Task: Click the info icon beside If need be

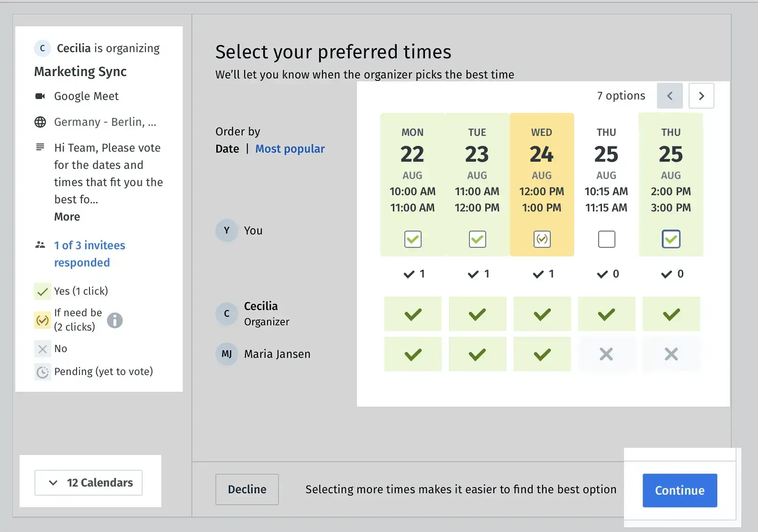Action: 115,320
